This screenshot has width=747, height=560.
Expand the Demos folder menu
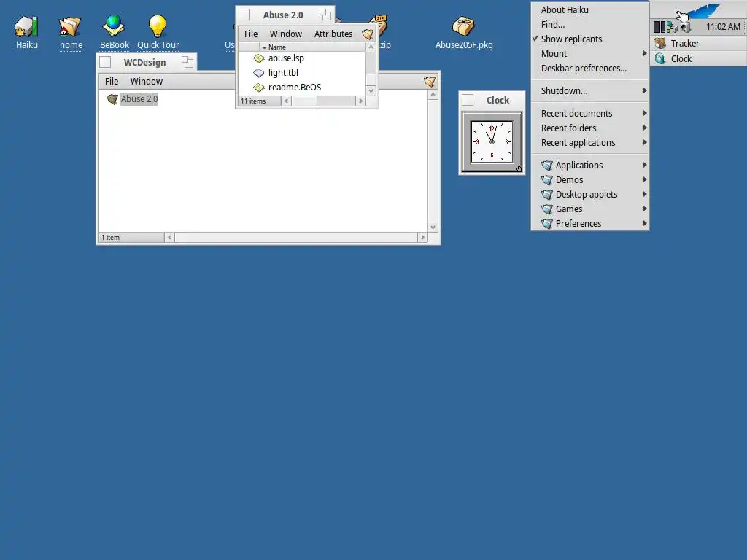click(x=589, y=179)
